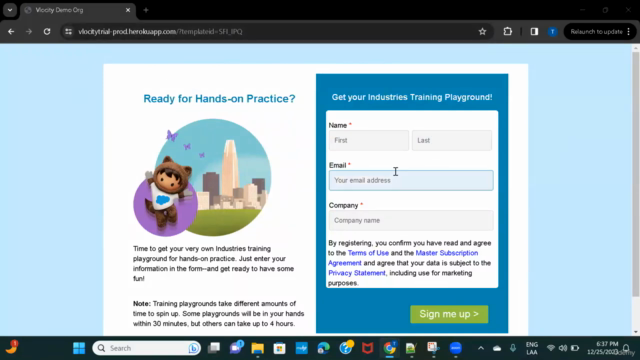Click the page vertical scrollbar
The height and width of the screenshot is (360, 640).
click(x=636, y=175)
